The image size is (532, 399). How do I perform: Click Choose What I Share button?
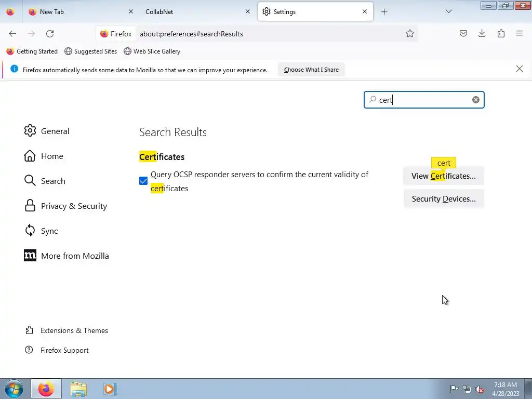[x=311, y=70]
